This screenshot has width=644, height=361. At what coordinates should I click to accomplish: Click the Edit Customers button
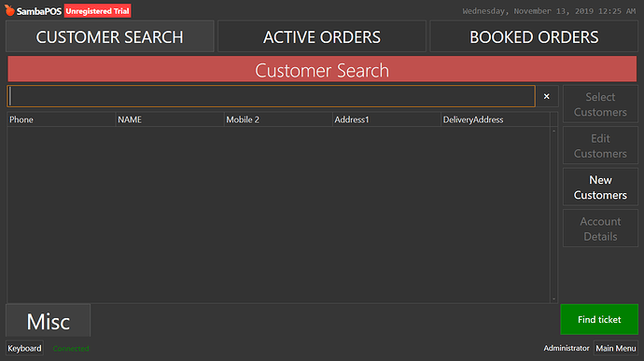[600, 146]
